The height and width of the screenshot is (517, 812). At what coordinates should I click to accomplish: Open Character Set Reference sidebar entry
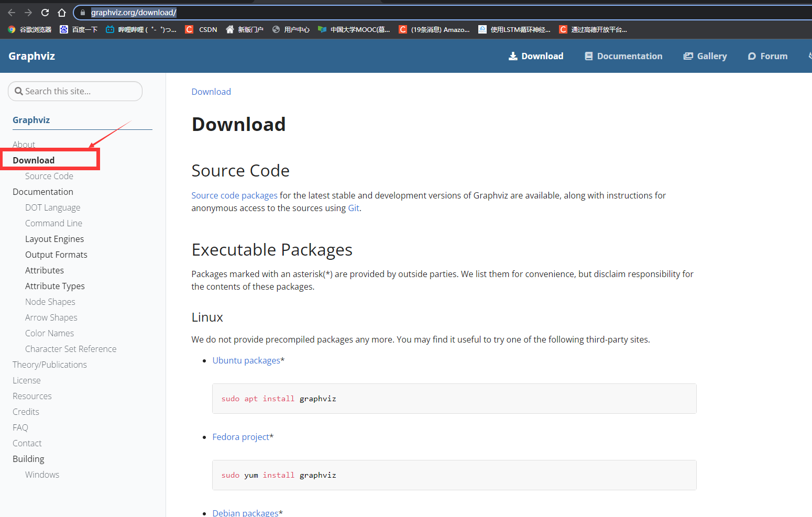click(71, 349)
